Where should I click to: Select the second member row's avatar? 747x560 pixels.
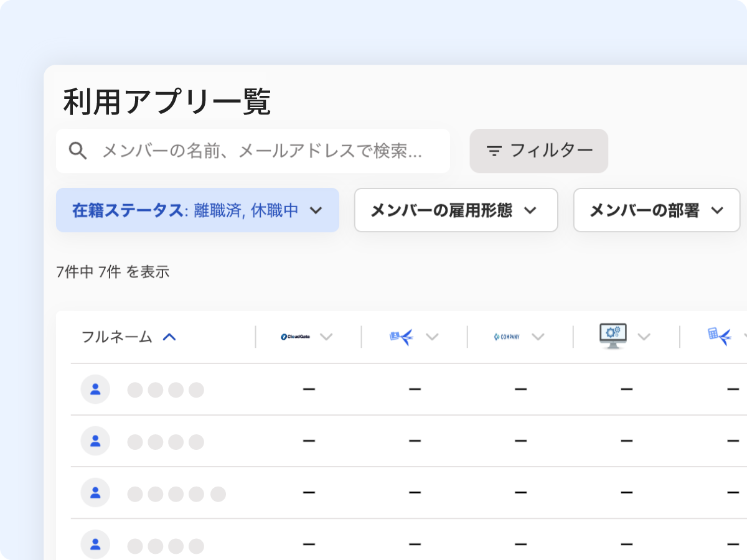point(95,441)
